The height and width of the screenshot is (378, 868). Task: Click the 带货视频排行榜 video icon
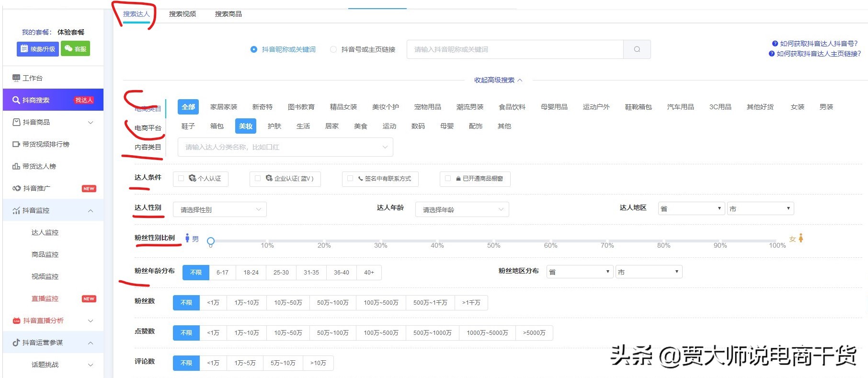pyautogui.click(x=16, y=144)
